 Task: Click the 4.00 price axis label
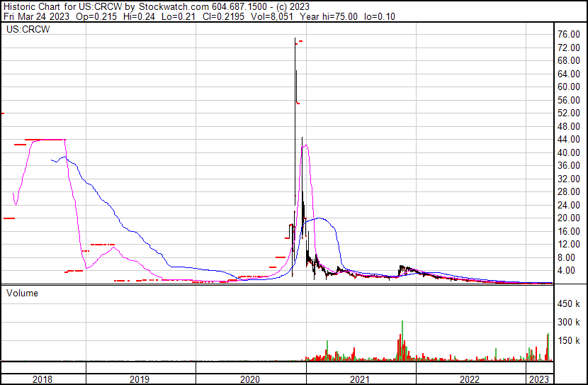tap(566, 271)
